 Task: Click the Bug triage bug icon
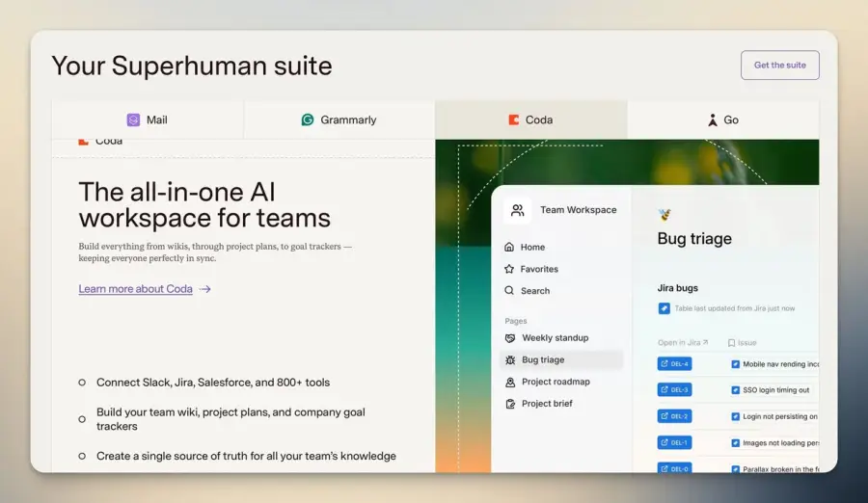[x=510, y=359]
